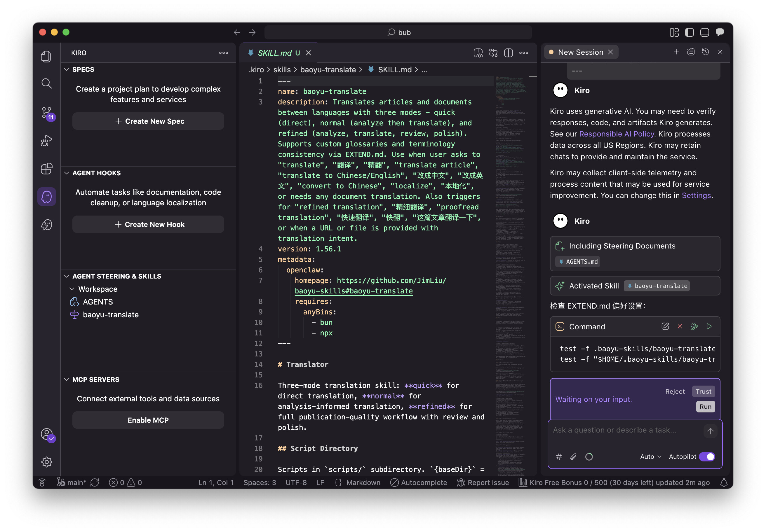Open Run and Debug icon
Image resolution: width=766 pixels, height=532 pixels.
point(46,141)
